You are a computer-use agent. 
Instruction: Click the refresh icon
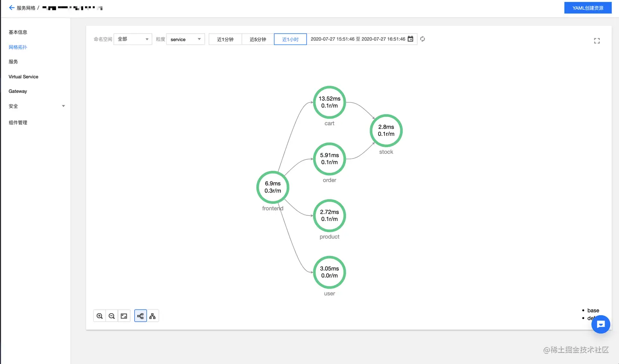(422, 39)
